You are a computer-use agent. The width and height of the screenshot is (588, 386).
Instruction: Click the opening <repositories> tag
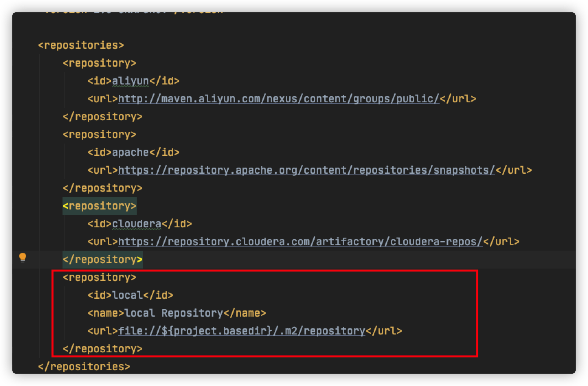pyautogui.click(x=81, y=45)
